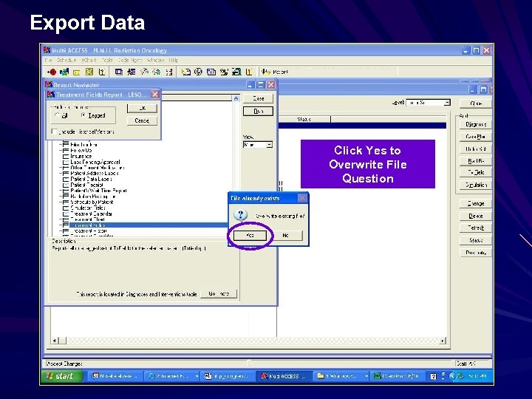Select the Patient Address Labels report
Viewport: 532px width, 399px height.
tap(95, 173)
